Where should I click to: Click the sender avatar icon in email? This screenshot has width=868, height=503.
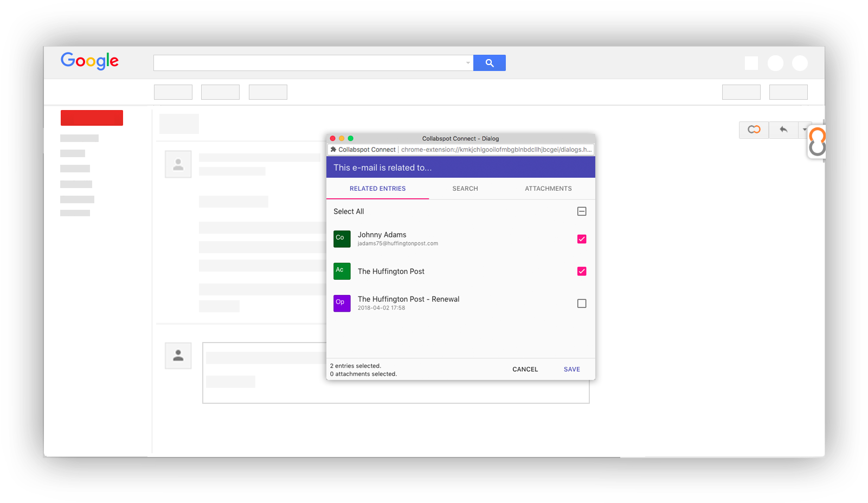pyautogui.click(x=178, y=164)
